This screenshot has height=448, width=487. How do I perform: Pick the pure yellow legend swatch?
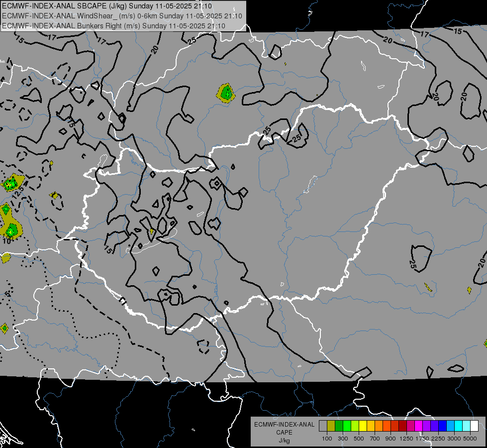tap(363, 426)
